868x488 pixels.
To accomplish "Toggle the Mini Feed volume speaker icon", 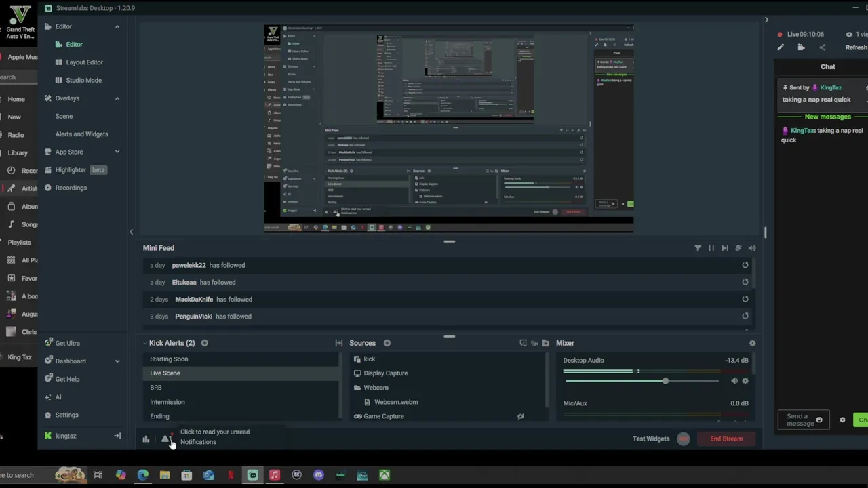I will tap(752, 248).
